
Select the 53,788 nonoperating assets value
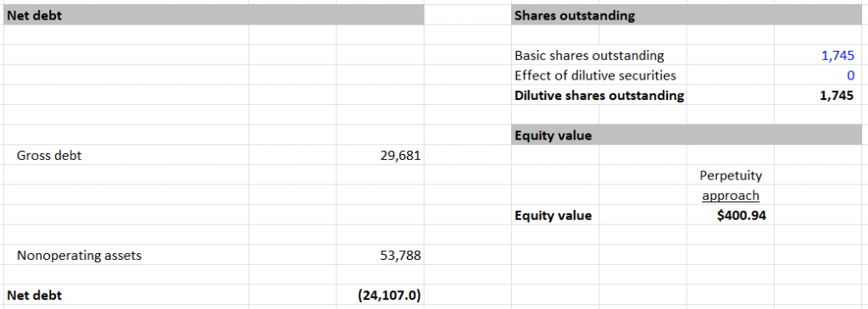click(x=401, y=256)
